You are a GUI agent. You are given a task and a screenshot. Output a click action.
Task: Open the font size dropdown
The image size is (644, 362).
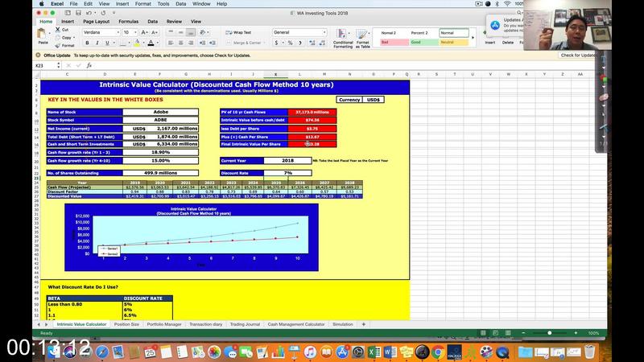point(135,32)
